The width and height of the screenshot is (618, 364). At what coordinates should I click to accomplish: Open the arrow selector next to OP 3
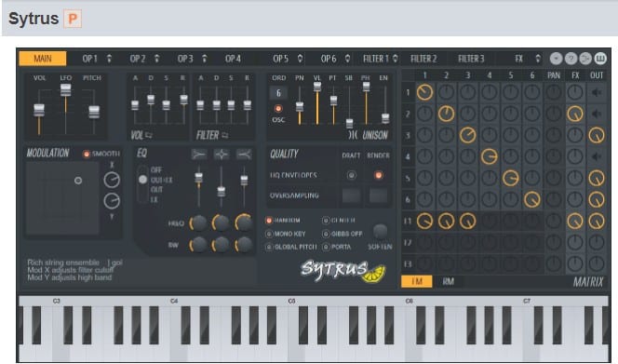click(x=205, y=59)
